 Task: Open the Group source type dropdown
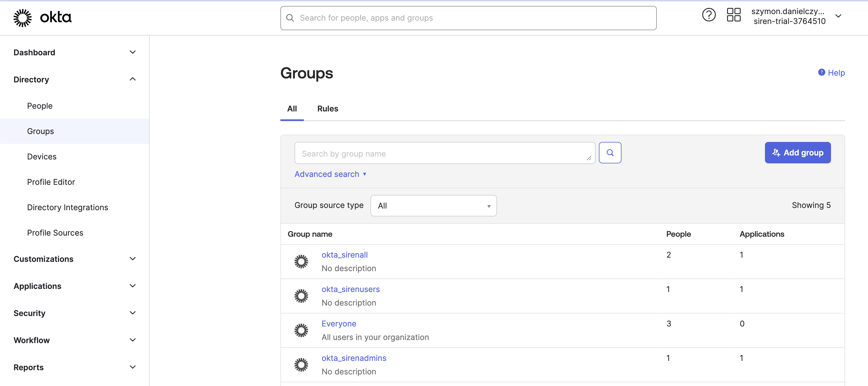click(x=433, y=205)
